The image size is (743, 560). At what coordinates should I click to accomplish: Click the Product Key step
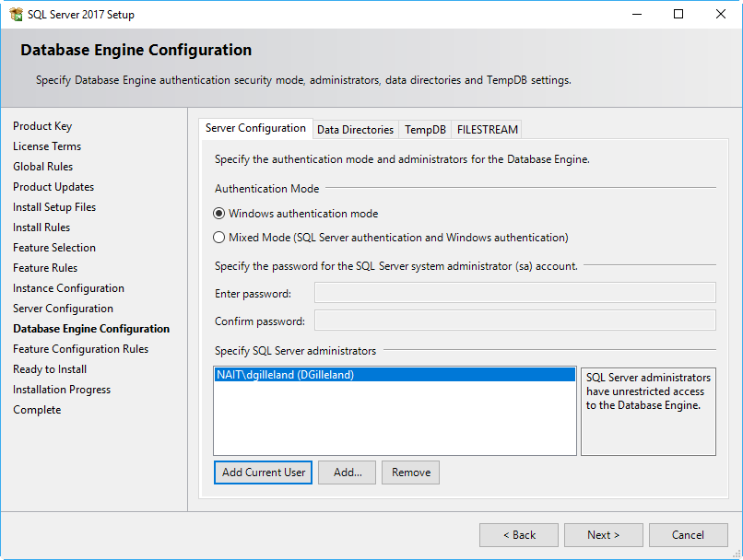click(x=42, y=126)
